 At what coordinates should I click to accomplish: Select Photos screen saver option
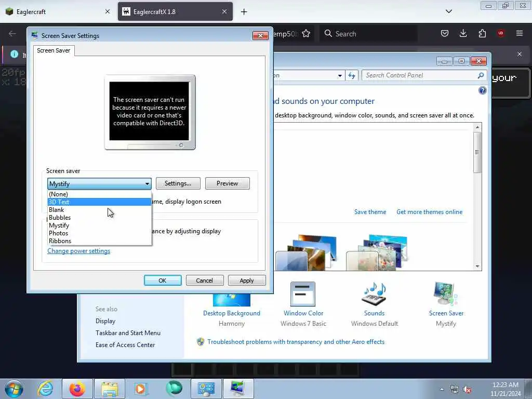click(x=99, y=233)
